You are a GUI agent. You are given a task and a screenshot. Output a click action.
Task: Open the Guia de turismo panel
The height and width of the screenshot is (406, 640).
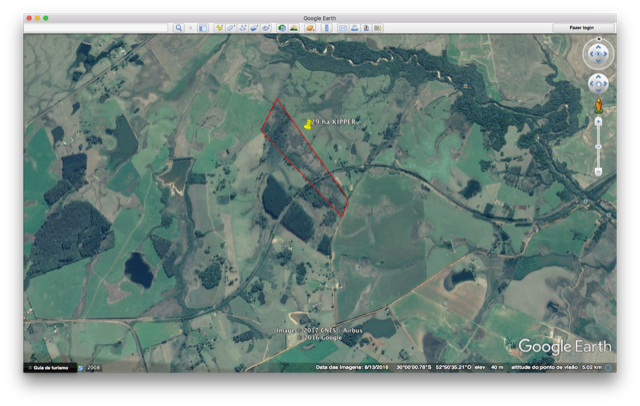pyautogui.click(x=50, y=367)
